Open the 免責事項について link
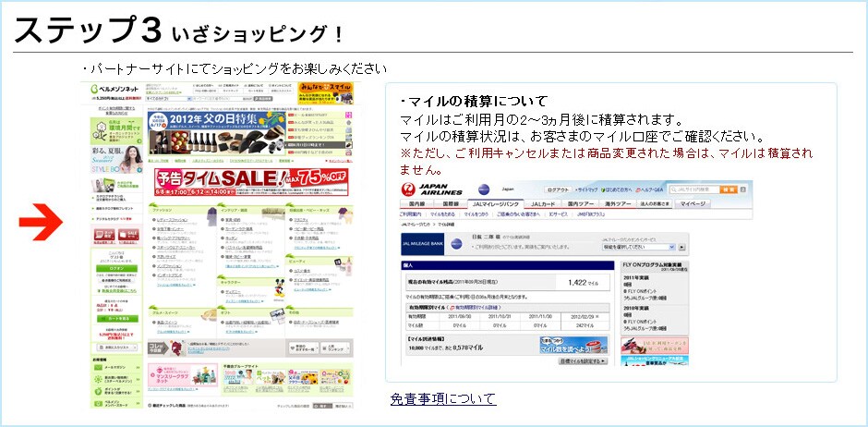The width and height of the screenshot is (868, 427). pyautogui.click(x=442, y=398)
